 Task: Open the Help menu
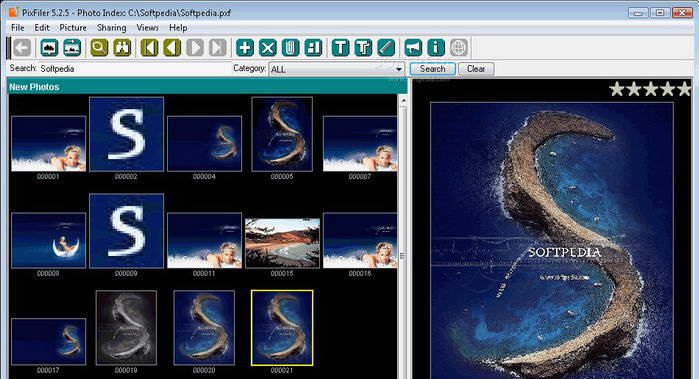coord(178,28)
